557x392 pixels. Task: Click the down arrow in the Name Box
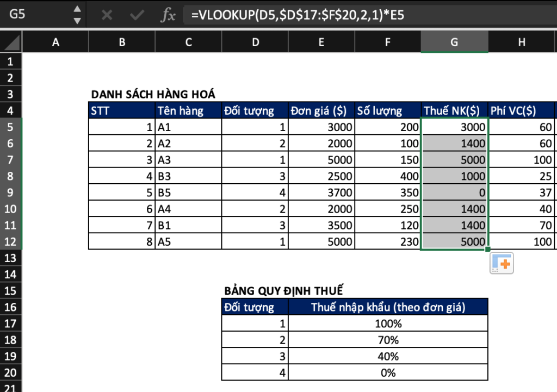[78, 21]
